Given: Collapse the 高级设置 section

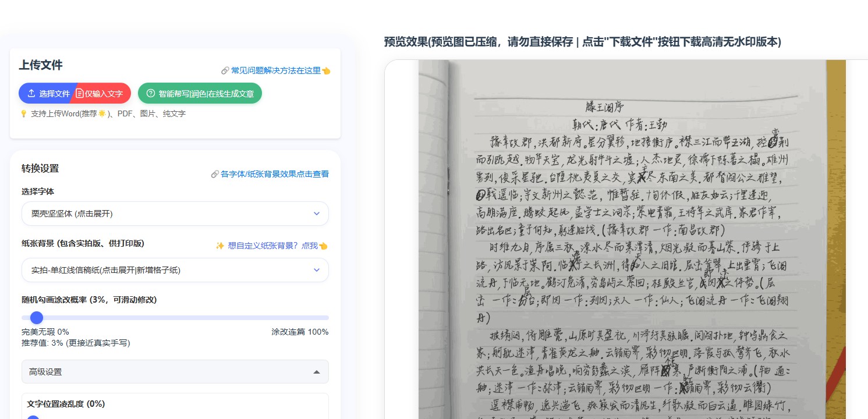Looking at the screenshot, I should [x=175, y=372].
